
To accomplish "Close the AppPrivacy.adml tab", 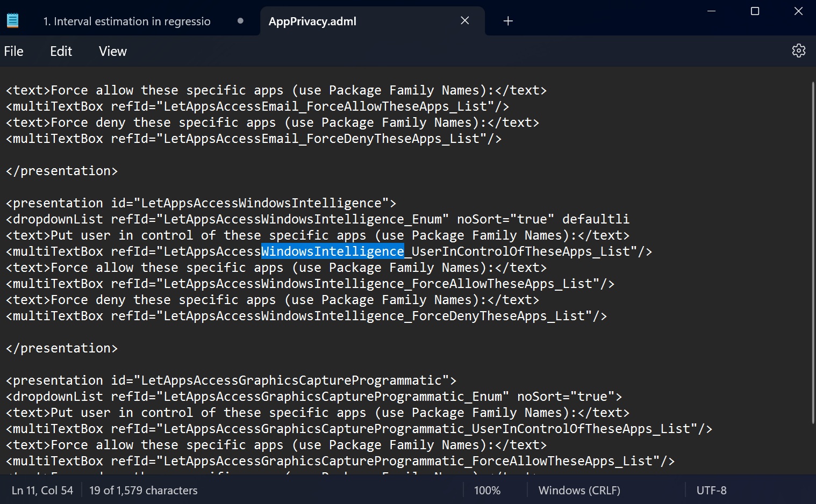I will (x=465, y=20).
